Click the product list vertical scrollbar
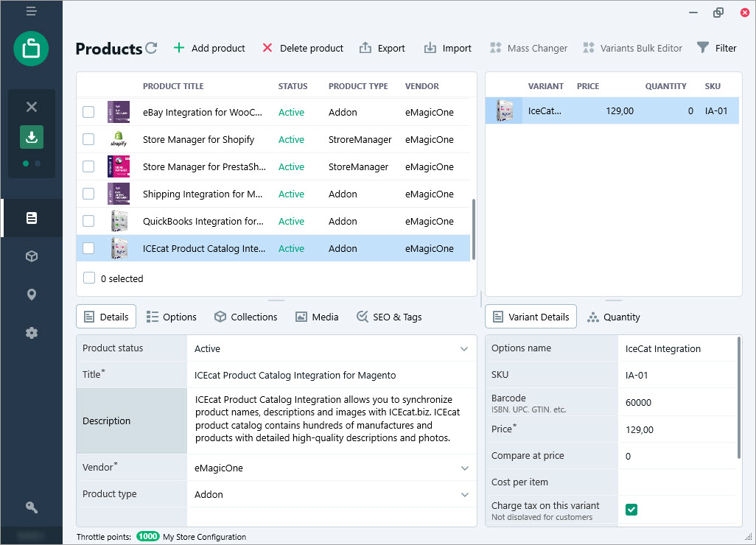This screenshot has height=545, width=756. [x=474, y=229]
